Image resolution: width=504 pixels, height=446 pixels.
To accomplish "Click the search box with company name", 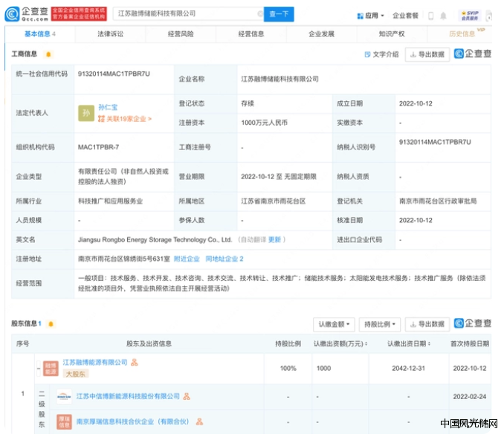I will (189, 14).
